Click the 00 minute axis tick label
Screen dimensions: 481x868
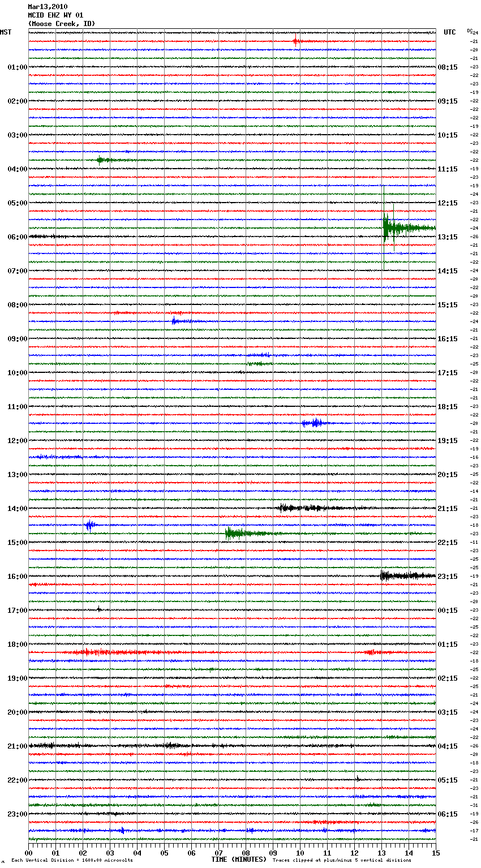pyautogui.click(x=29, y=853)
